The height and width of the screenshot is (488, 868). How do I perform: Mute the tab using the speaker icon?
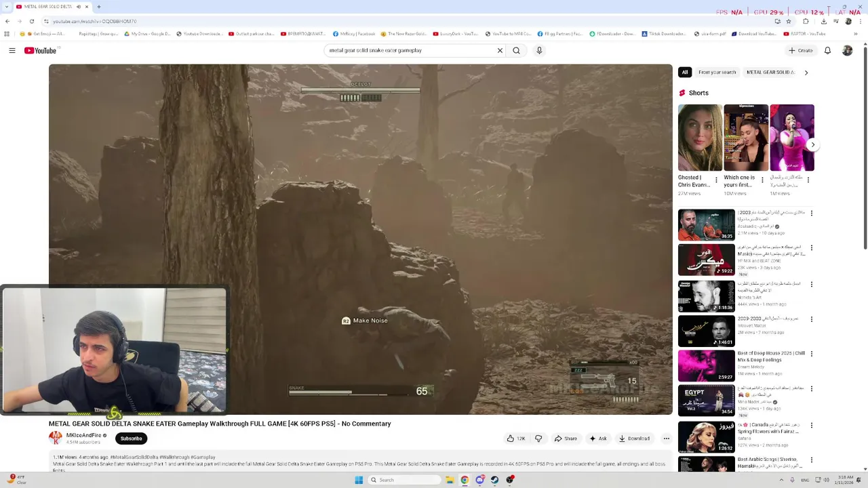78,7
